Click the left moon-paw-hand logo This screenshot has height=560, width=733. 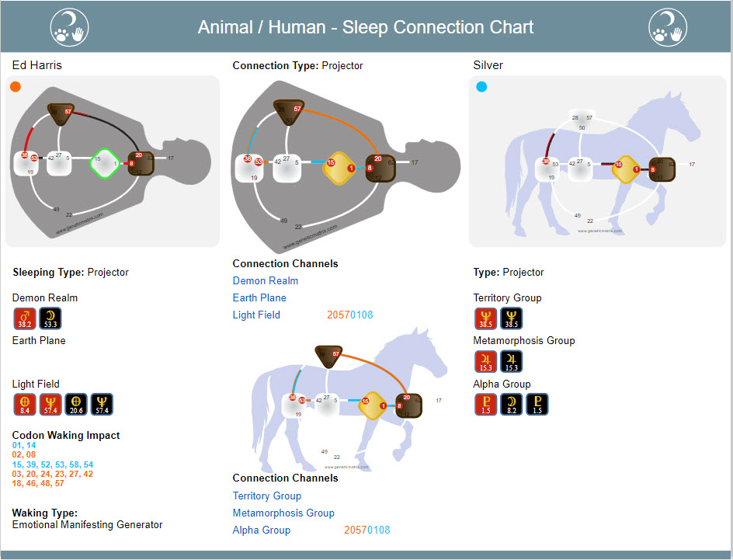[69, 27]
